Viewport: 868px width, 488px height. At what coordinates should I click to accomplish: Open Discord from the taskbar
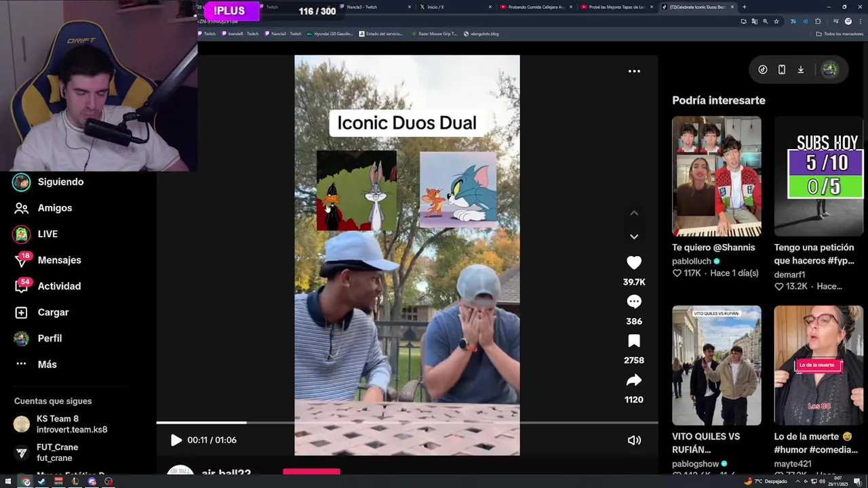coord(92,481)
